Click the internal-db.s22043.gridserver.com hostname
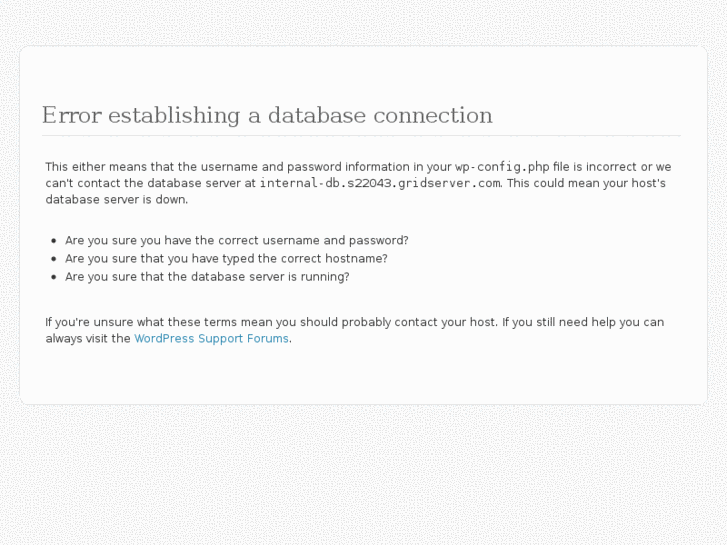Image resolution: width=727 pixels, height=545 pixels. pos(380,183)
